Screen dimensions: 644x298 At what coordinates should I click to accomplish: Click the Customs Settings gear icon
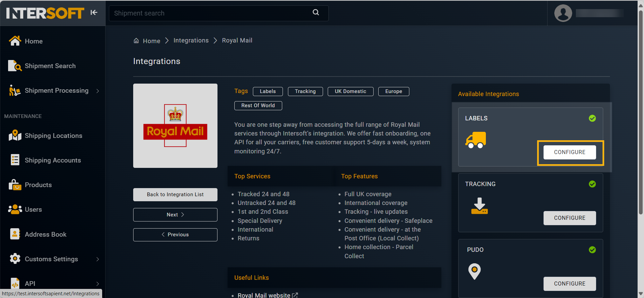15,259
